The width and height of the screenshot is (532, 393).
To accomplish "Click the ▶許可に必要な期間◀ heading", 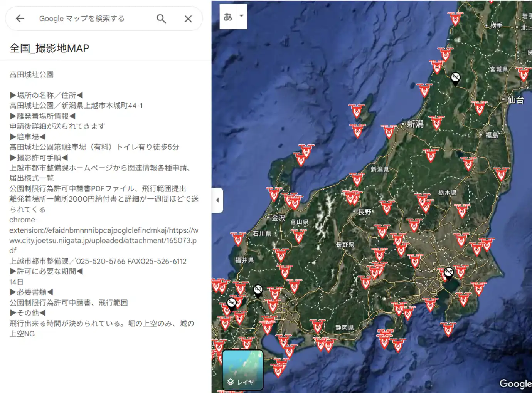I will point(46,271).
